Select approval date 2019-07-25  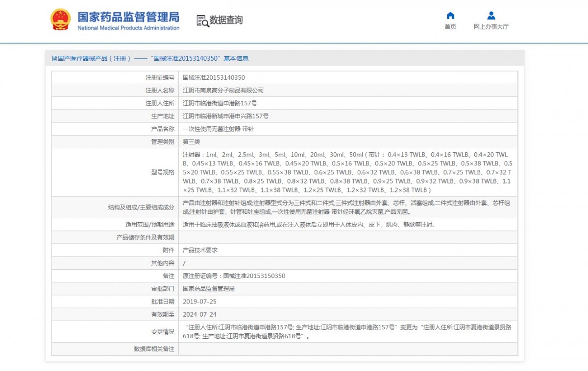(199, 301)
